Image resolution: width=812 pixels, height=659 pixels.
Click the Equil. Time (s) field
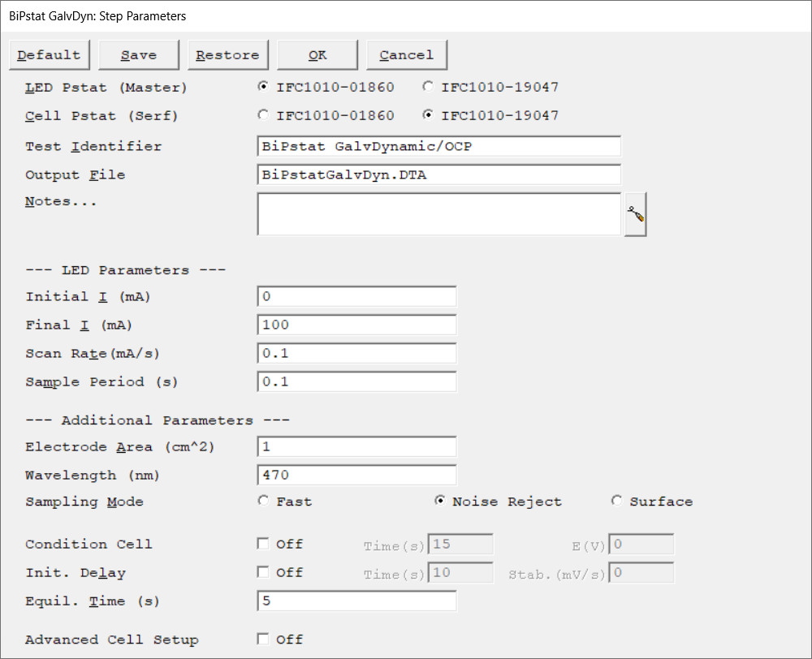pyautogui.click(x=356, y=601)
